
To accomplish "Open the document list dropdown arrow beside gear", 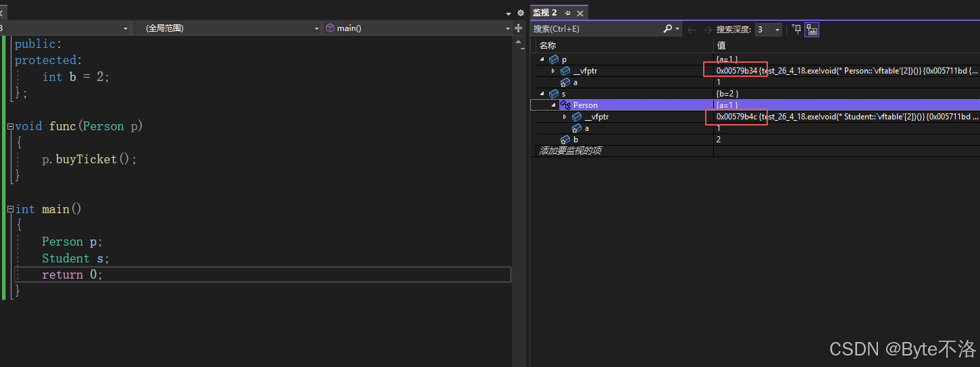I will (509, 13).
